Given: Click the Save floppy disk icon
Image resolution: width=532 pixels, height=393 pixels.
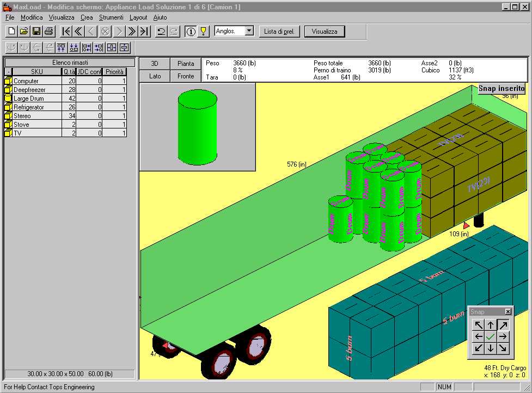Looking at the screenshot, I should click(x=36, y=32).
